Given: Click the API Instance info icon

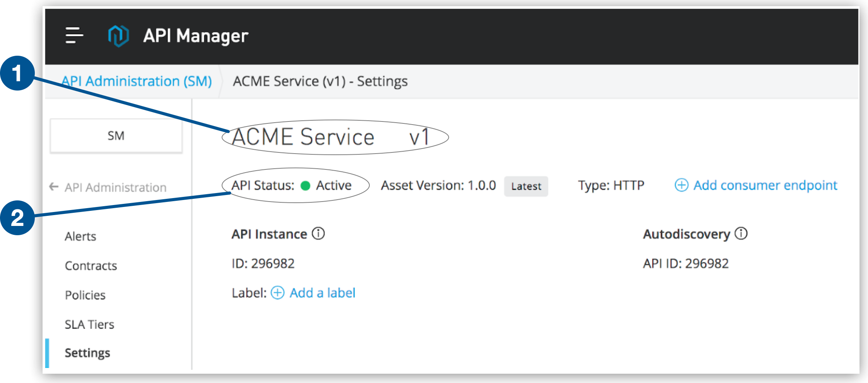Looking at the screenshot, I should click(x=318, y=234).
